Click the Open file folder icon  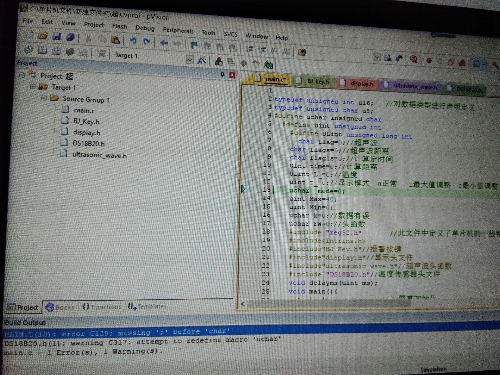tap(42, 36)
